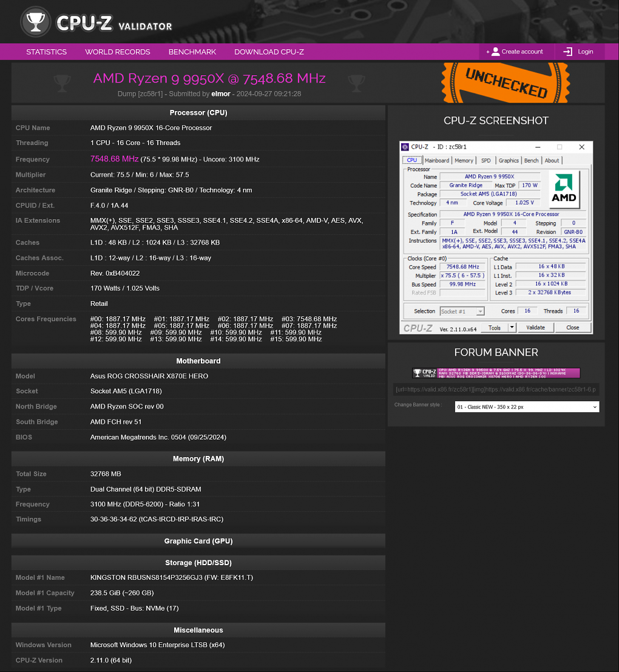Click the Core Voltage 1.025 V field

click(x=524, y=203)
